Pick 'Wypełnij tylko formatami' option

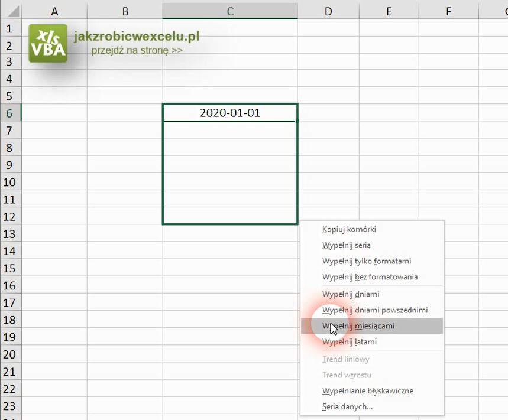click(x=367, y=261)
